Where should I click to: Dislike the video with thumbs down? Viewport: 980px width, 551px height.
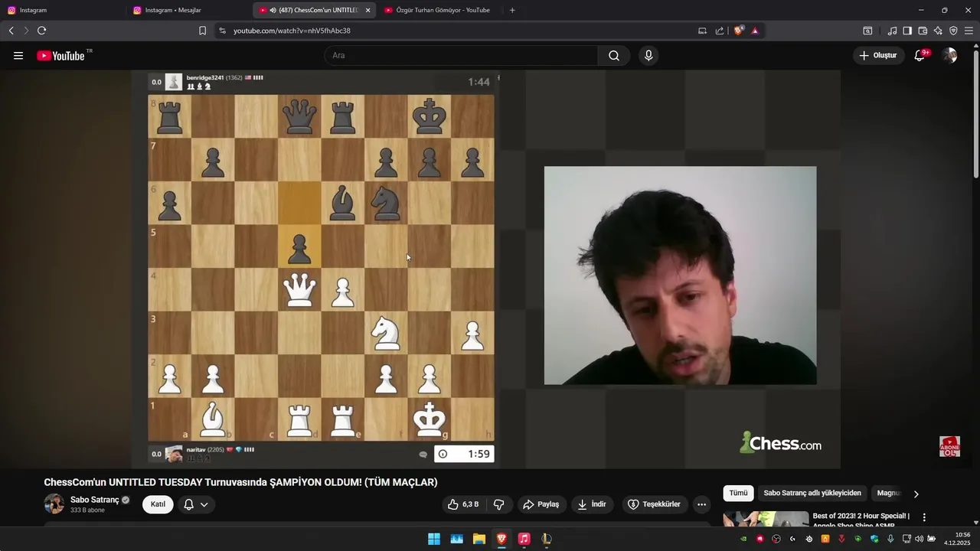[x=498, y=504]
